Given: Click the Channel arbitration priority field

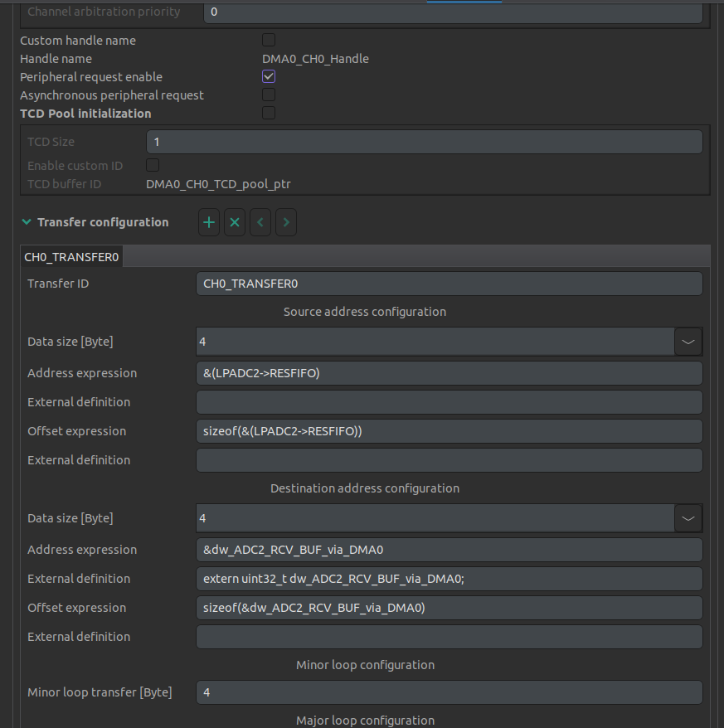Looking at the screenshot, I should [x=453, y=11].
